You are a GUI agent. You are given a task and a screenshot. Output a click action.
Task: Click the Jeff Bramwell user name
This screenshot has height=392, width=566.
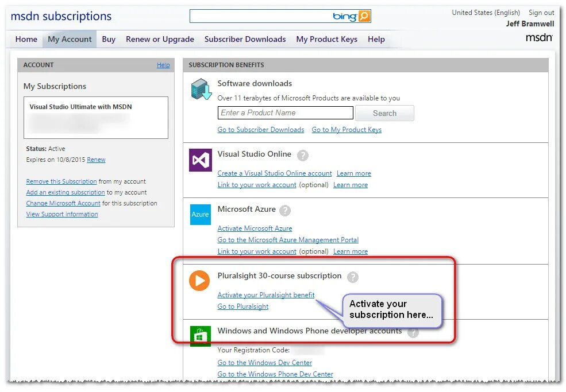[530, 24]
